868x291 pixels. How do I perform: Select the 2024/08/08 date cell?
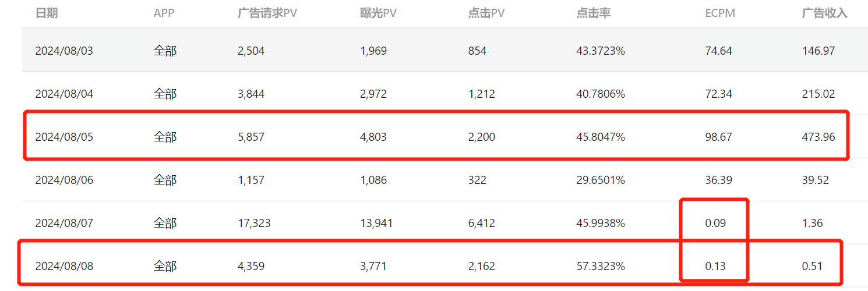(x=64, y=266)
